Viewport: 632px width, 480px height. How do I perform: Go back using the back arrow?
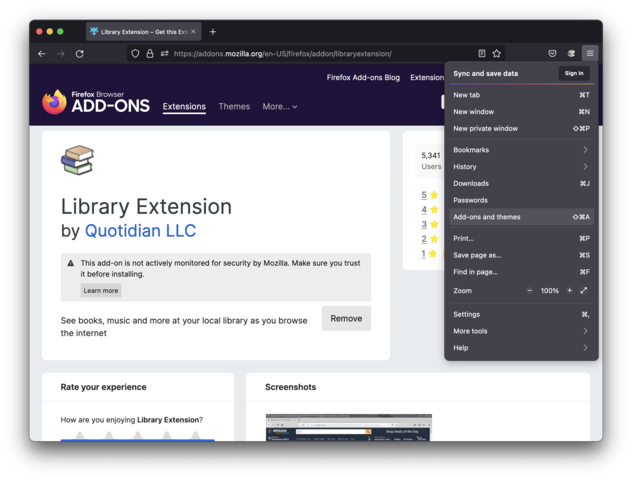click(x=42, y=54)
